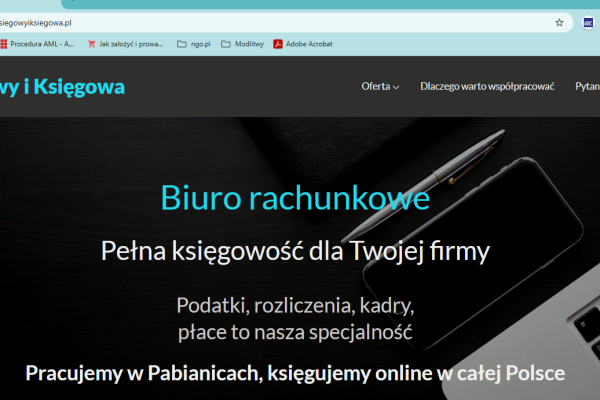Open the Procedura AML bookmark
Image resolution: width=600 pixels, height=400 pixels.
(37, 44)
